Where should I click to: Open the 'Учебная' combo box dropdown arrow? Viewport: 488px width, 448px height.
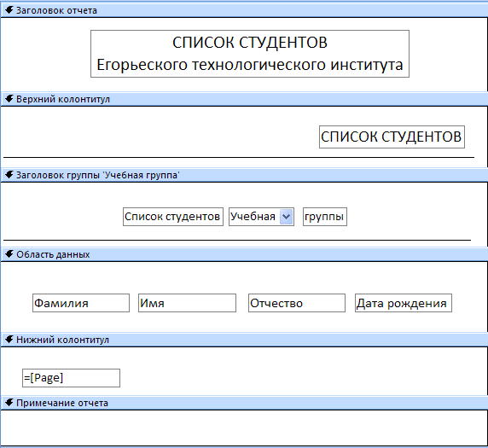[x=287, y=217]
